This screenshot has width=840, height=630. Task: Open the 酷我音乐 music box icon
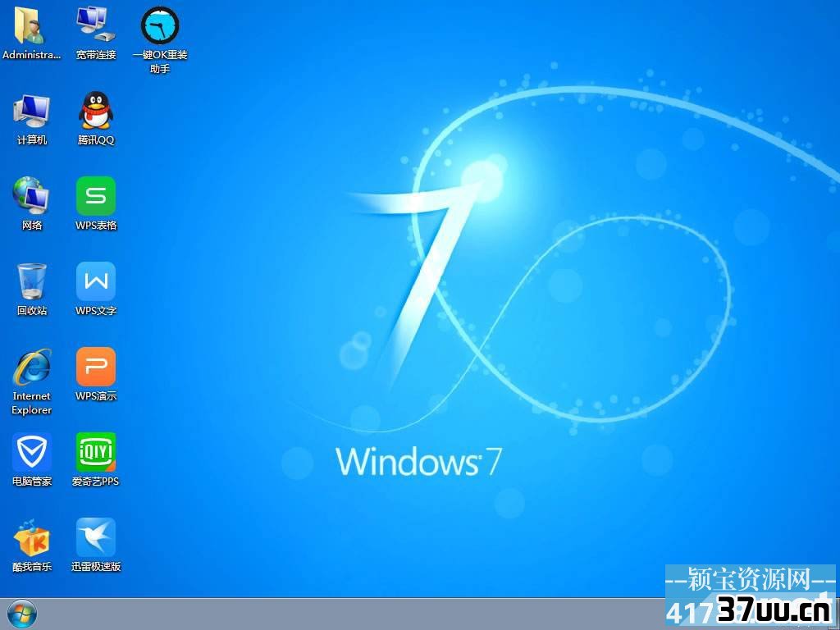point(32,538)
